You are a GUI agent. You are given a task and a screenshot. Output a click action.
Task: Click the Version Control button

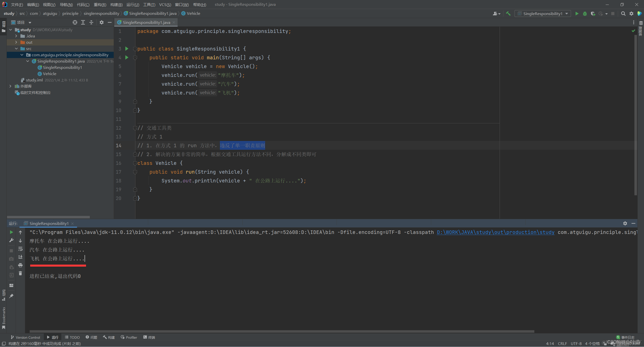click(x=25, y=337)
